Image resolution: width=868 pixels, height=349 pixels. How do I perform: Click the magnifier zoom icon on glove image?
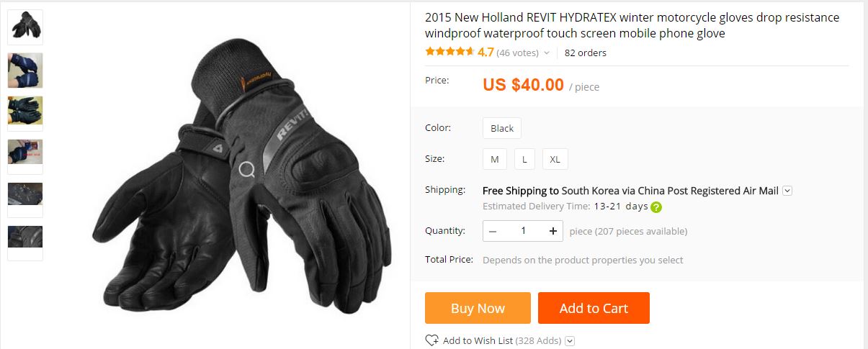(x=246, y=171)
